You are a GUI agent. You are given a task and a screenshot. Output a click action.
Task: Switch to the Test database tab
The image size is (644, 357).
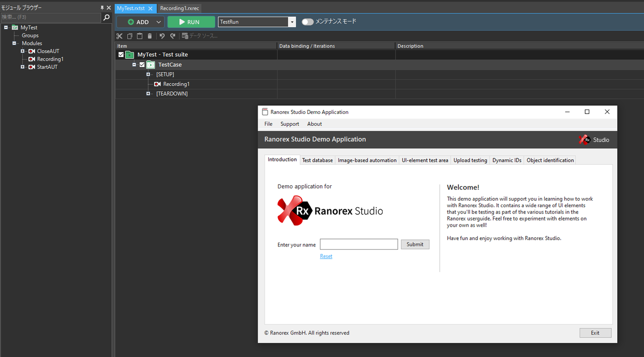click(x=317, y=161)
